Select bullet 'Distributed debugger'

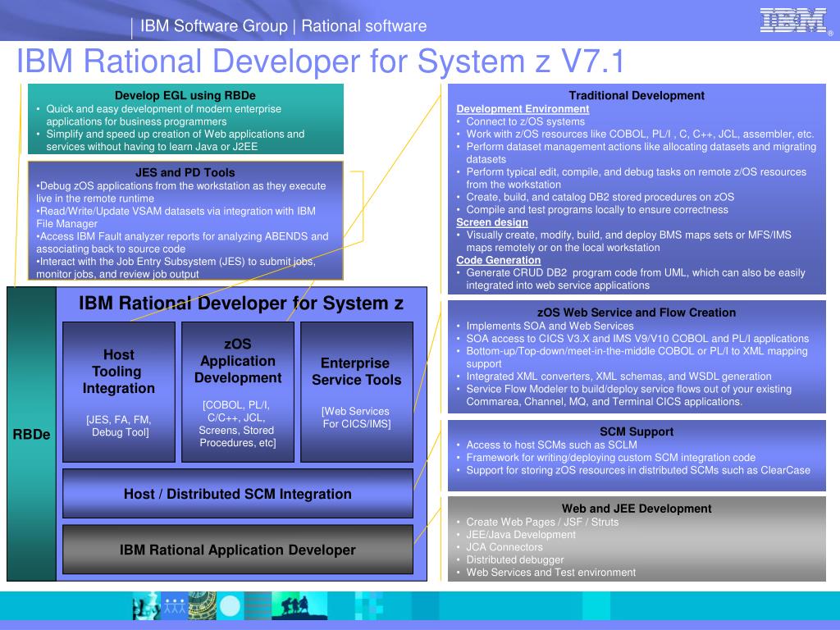coord(515,559)
